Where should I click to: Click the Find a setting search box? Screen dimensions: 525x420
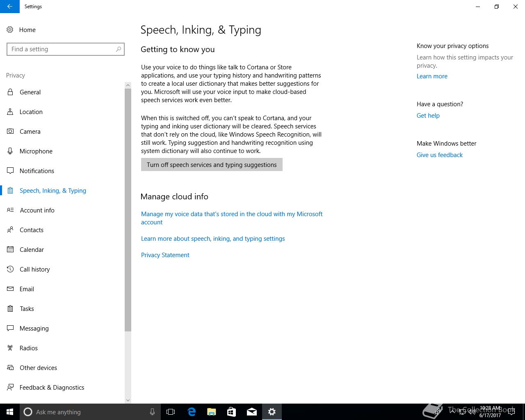tap(66, 49)
